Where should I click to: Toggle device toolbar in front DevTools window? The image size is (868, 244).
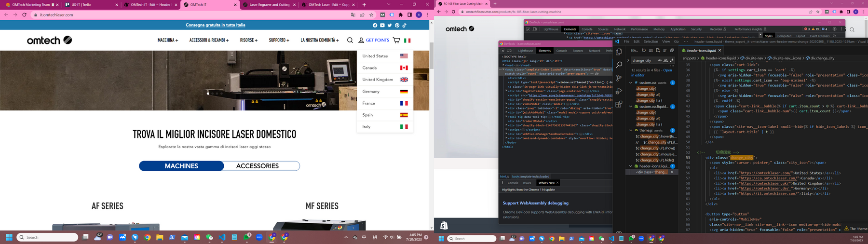click(x=509, y=51)
